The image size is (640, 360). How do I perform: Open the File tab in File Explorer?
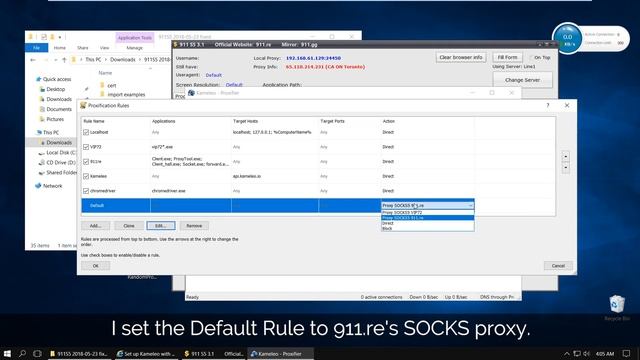click(36, 48)
